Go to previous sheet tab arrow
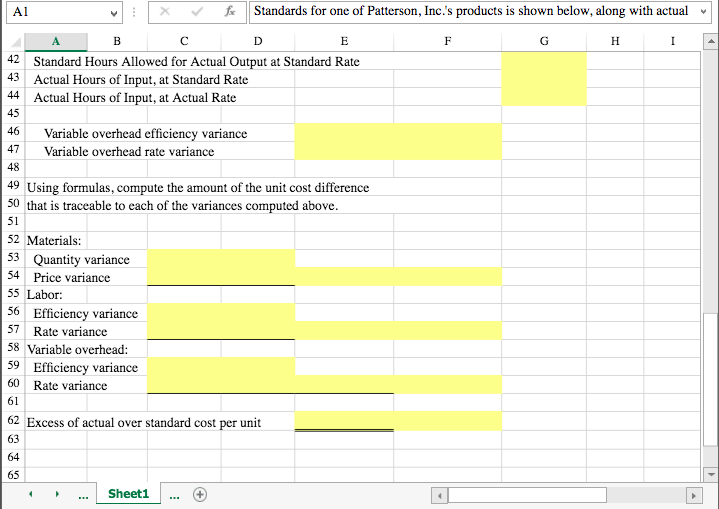The width and height of the screenshot is (719, 509). point(31,494)
